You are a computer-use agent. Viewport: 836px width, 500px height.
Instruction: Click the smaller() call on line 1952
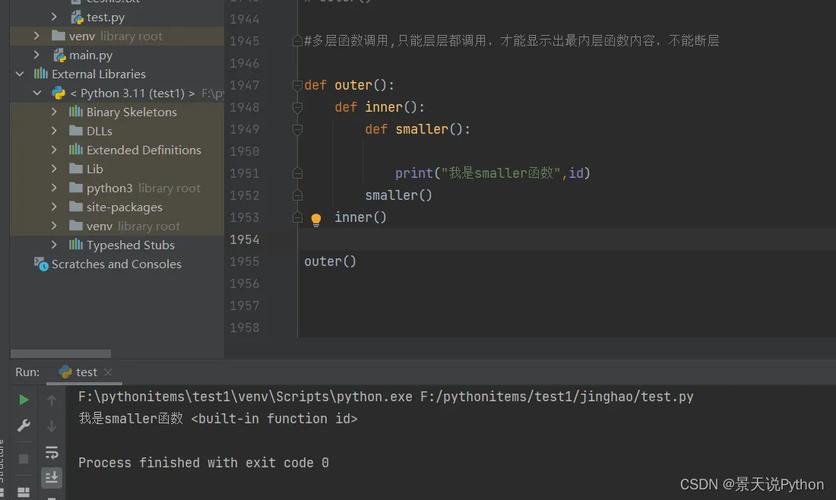398,196
